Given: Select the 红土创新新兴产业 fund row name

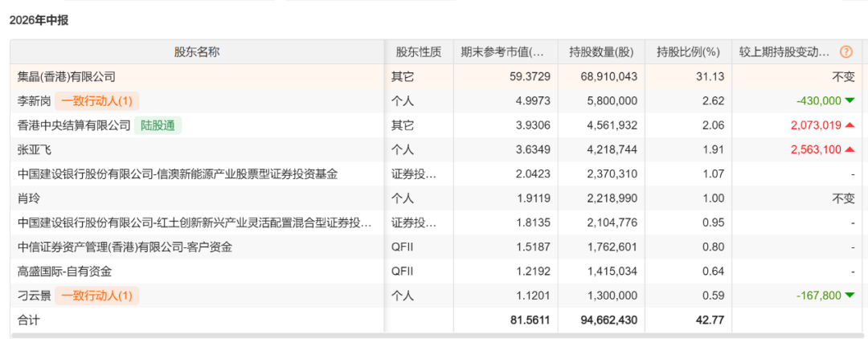Looking at the screenshot, I should pyautogui.click(x=194, y=223).
